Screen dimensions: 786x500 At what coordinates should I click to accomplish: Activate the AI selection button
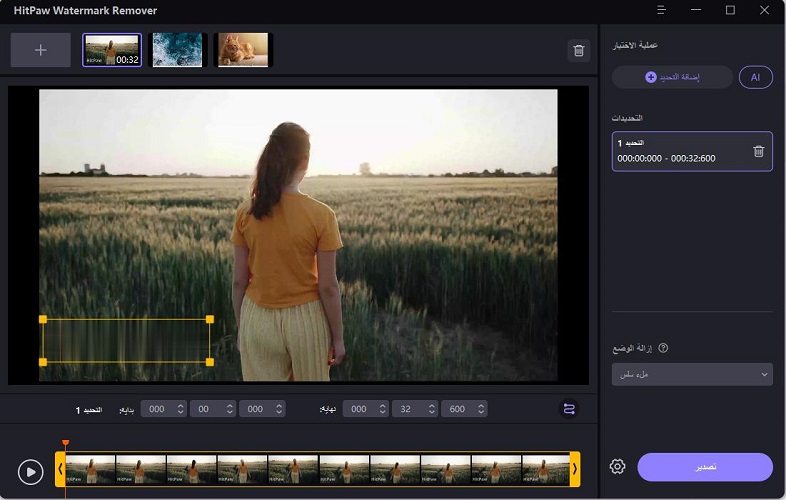point(755,77)
